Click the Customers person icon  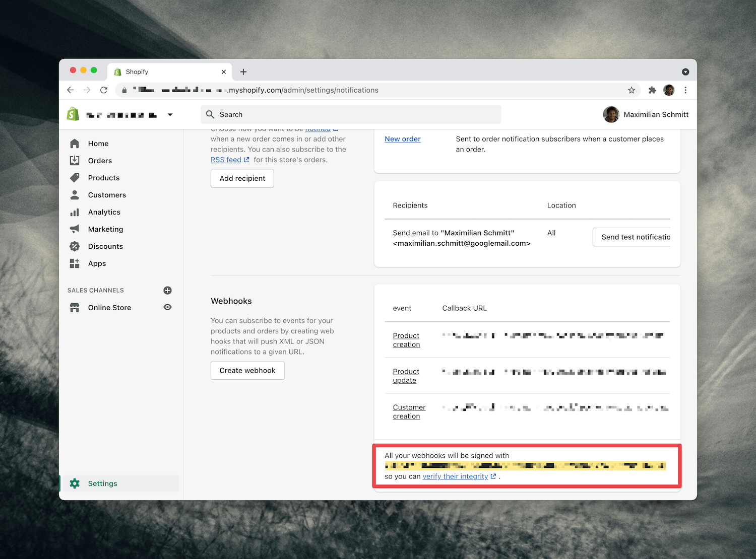[x=75, y=195]
